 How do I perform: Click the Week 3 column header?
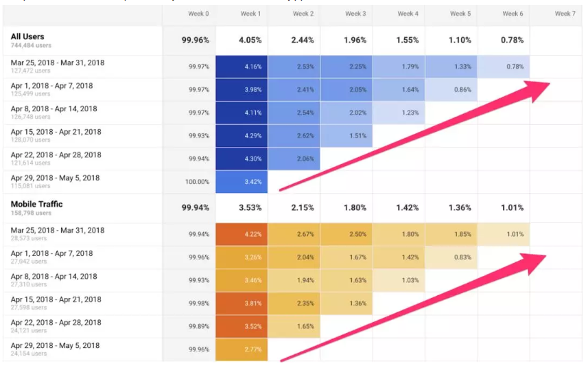click(x=355, y=14)
